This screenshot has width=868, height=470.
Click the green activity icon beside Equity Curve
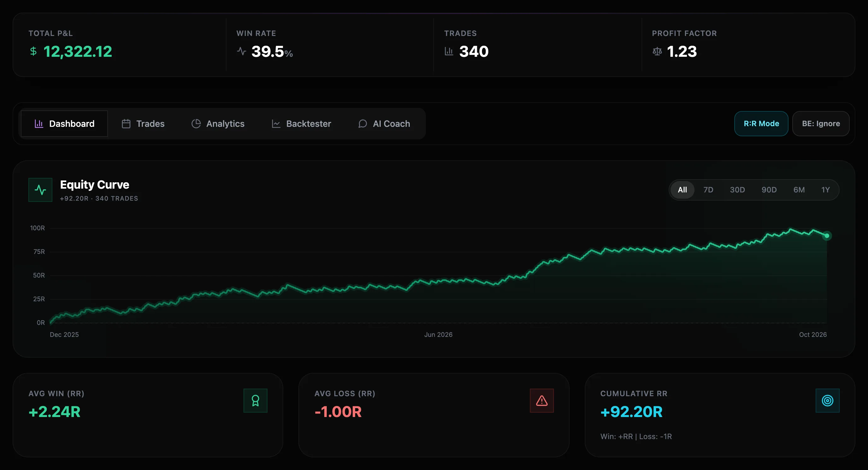pyautogui.click(x=40, y=190)
